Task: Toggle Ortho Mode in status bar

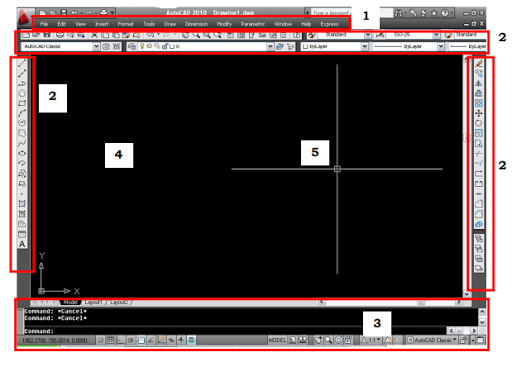Action: click(120, 340)
